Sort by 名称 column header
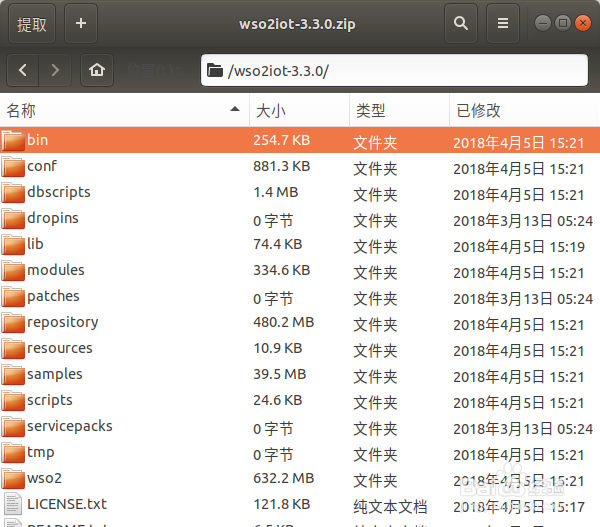Image resolution: width=600 pixels, height=527 pixels. tap(124, 110)
